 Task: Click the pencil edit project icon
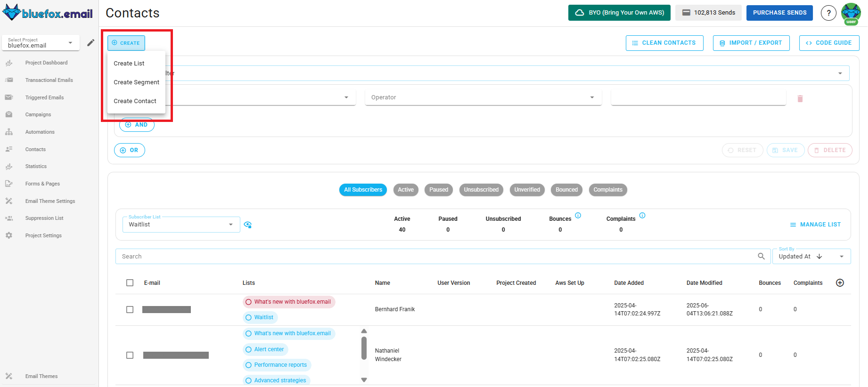pos(91,43)
